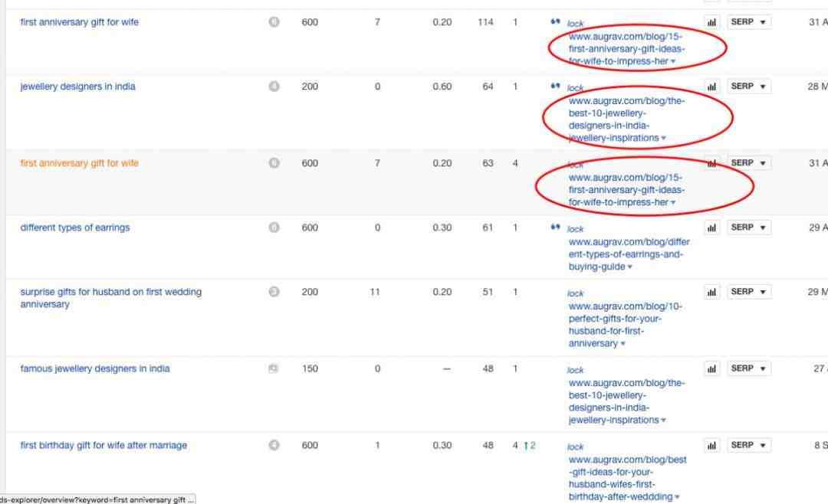The image size is (828, 504).
Task: Open the URL '10-perfect-gifts-for-your-husband-for-first-anniversary'
Action: coord(626,325)
